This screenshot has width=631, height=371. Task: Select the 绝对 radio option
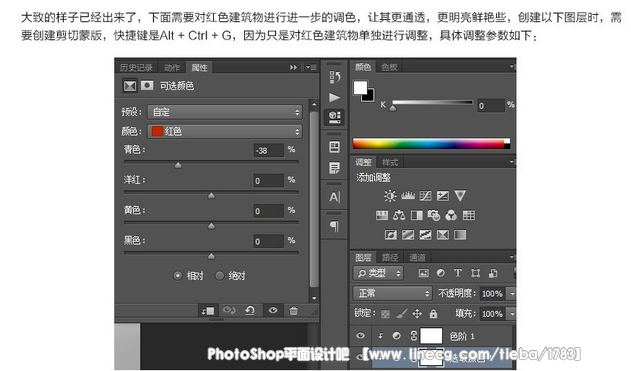tap(219, 276)
